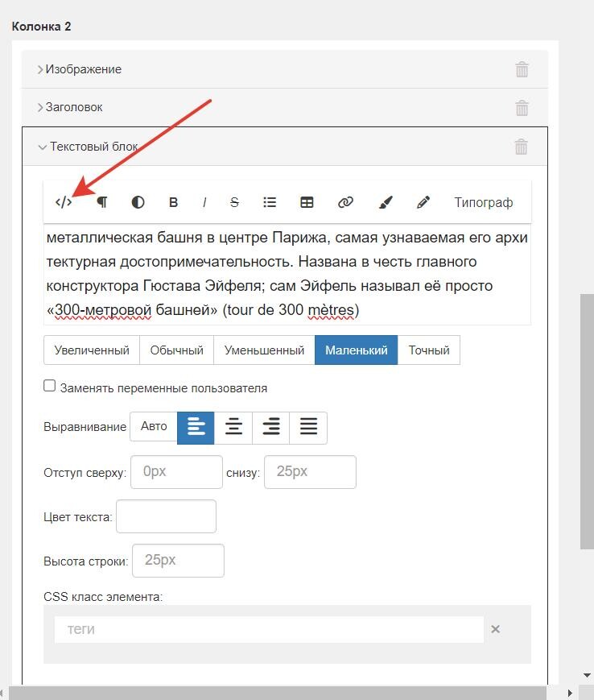The width and height of the screenshot is (594, 700).
Task: Collapse the Текстовый блок section
Action: (x=43, y=147)
